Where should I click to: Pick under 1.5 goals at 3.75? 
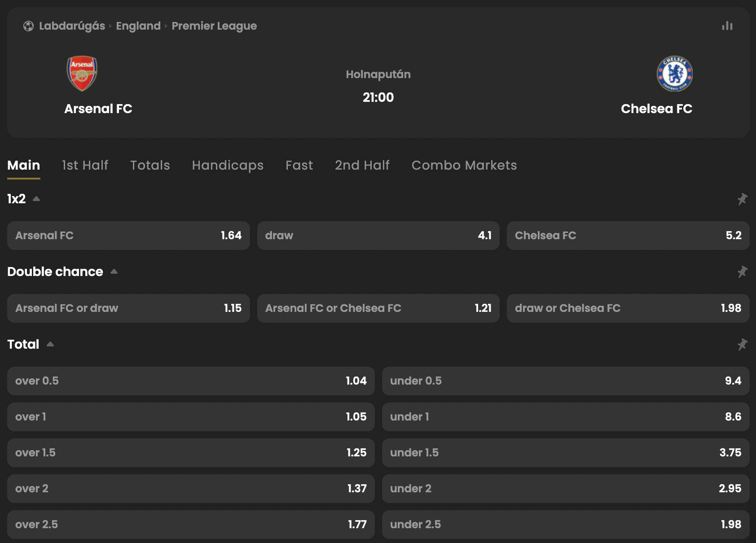[x=566, y=453]
